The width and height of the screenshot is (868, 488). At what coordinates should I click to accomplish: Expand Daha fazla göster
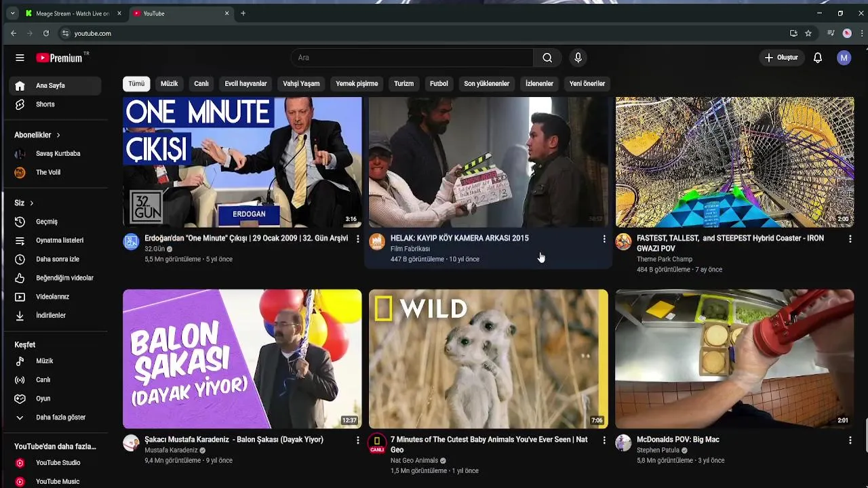click(x=55, y=418)
